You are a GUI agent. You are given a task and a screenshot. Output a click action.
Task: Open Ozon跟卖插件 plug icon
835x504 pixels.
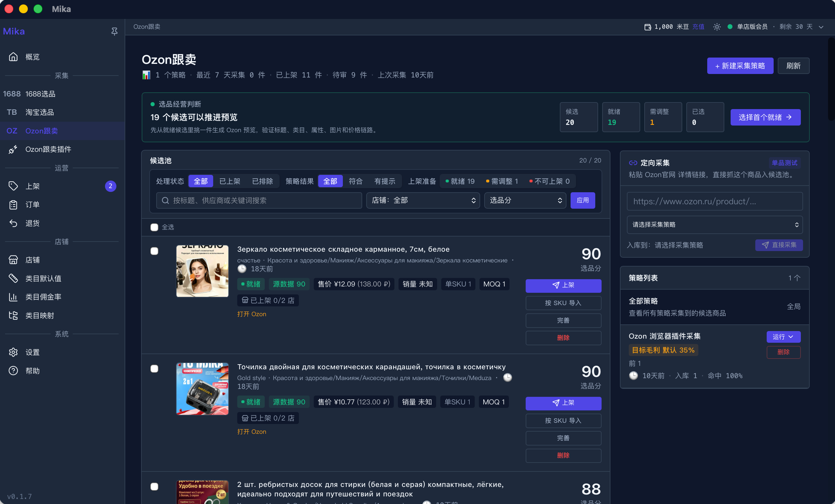tap(13, 149)
